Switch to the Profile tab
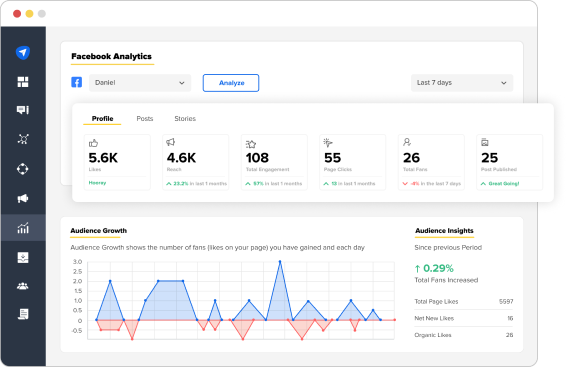The width and height of the screenshot is (567, 367). (x=102, y=119)
